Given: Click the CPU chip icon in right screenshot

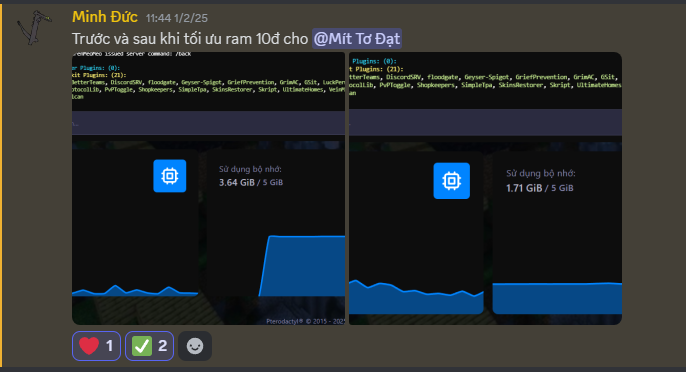Looking at the screenshot, I should [x=452, y=181].
